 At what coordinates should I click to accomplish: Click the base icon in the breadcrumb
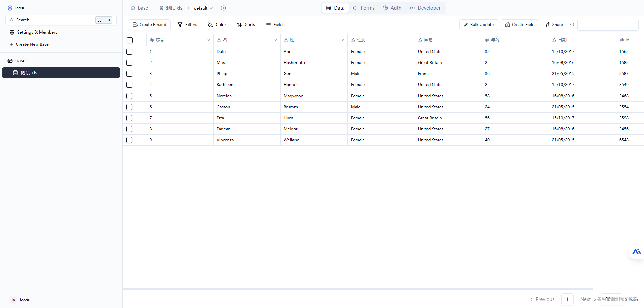click(133, 8)
